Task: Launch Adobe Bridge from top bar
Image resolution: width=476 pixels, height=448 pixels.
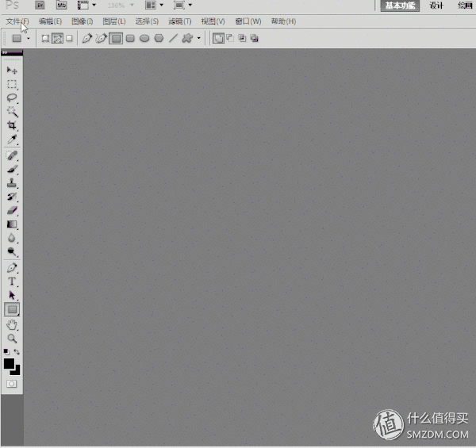Action: tap(40, 6)
